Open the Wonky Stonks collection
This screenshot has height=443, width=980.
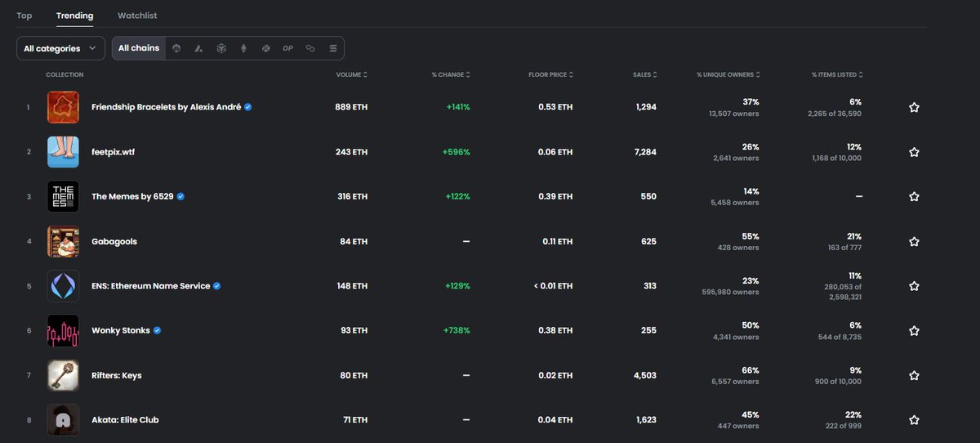[x=121, y=330]
